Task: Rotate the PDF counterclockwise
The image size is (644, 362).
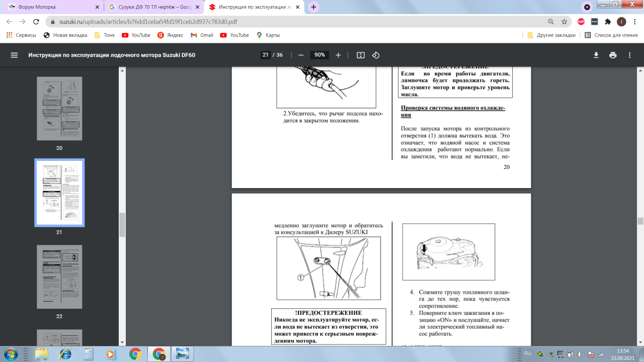Action: click(x=375, y=55)
